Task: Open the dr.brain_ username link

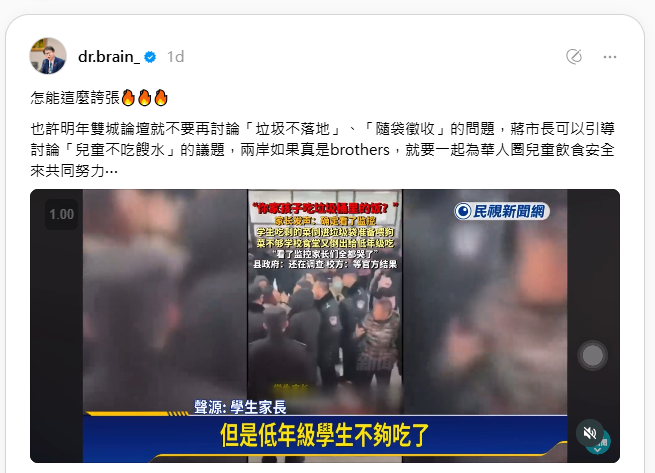Action: (109, 56)
